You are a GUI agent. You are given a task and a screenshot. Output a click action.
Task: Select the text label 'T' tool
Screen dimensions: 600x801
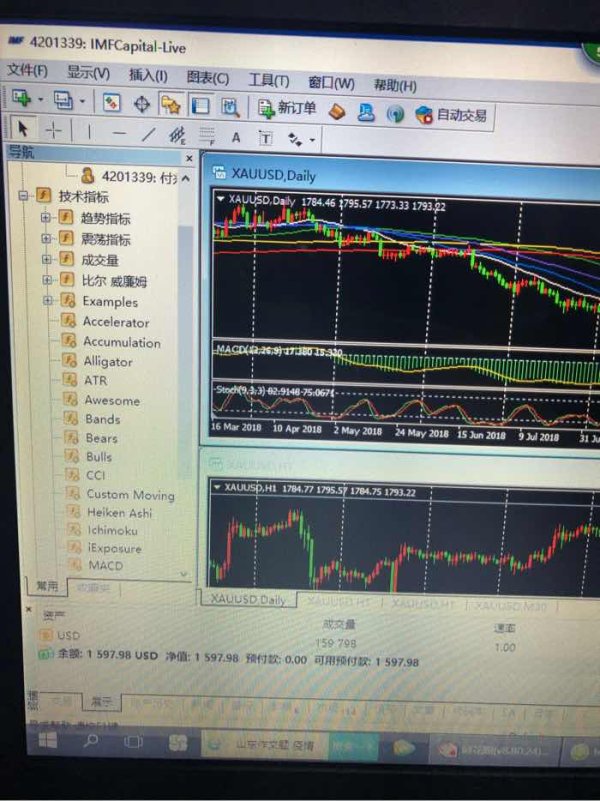pyautogui.click(x=266, y=138)
